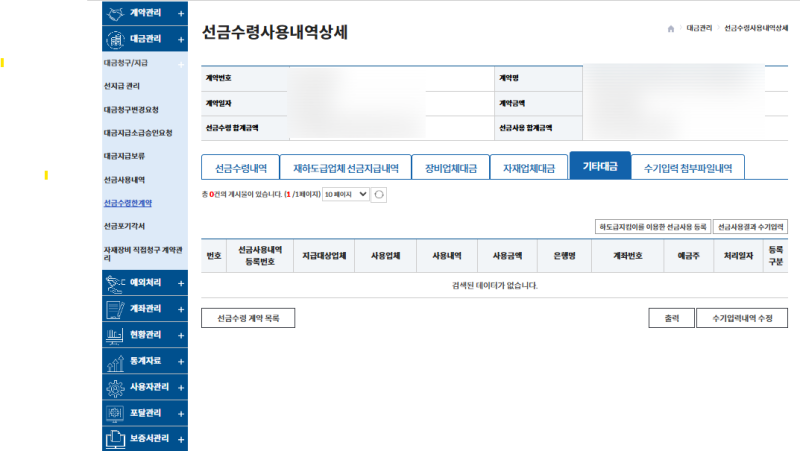The height and width of the screenshot is (451, 800).
Task: Click the 선금사용결과 수기입력 button
Action: (751, 227)
